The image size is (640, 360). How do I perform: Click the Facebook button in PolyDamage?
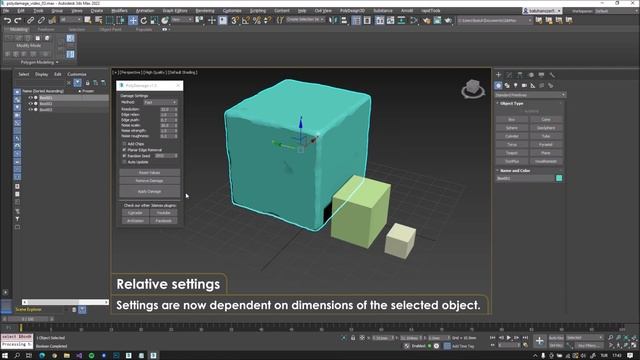point(163,221)
